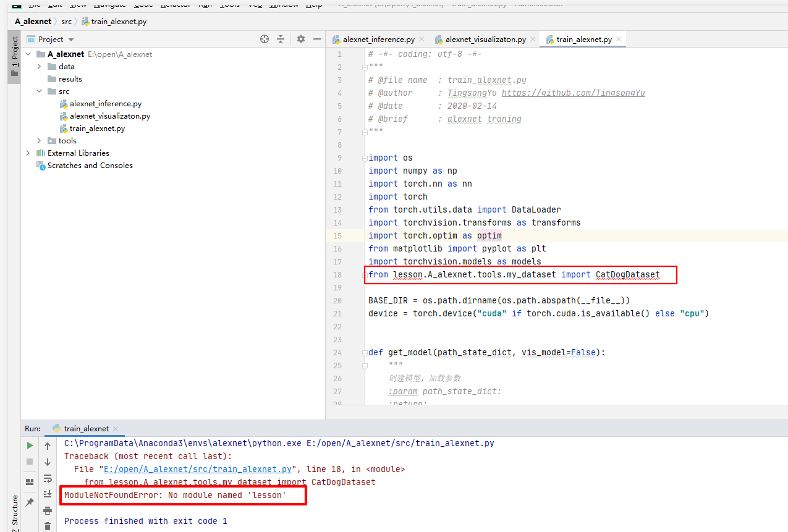Click the src breadcrumb
Screen dimensions: 788x532
(x=66, y=22)
